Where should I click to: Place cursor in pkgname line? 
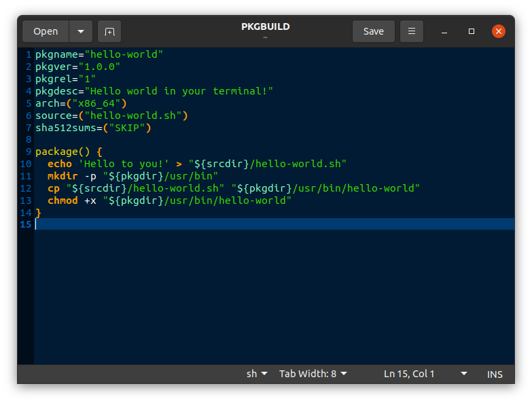(99, 54)
